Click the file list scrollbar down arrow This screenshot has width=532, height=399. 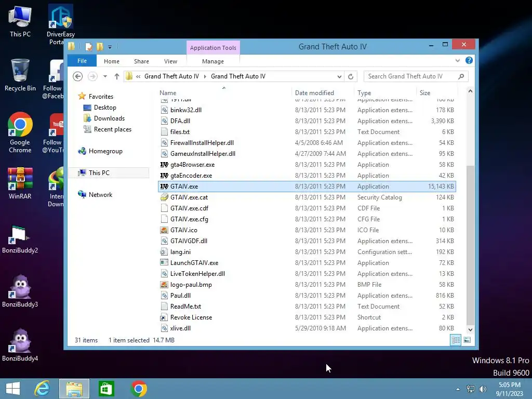(x=470, y=329)
